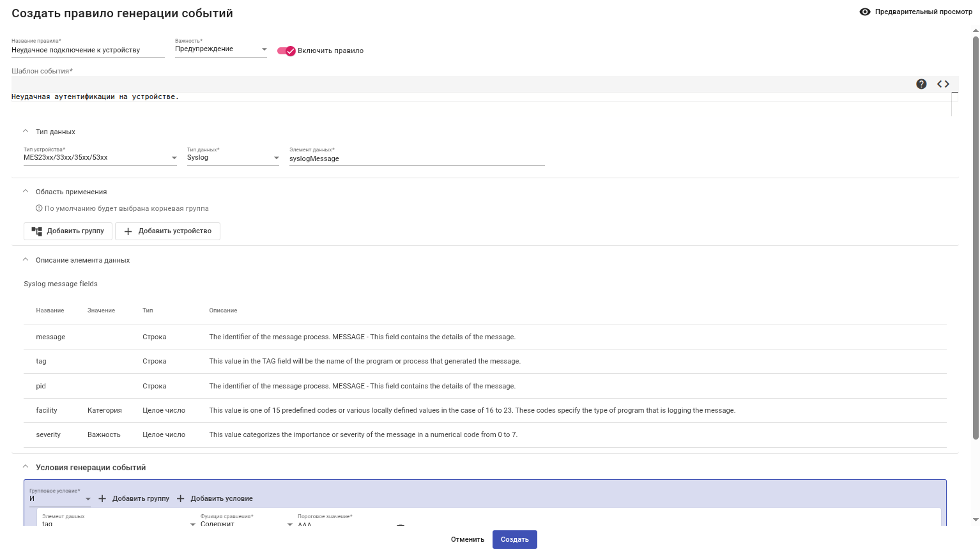Viewport: 980px width, 552px height.
Task: Click plus icon beside 'Добавить условие'
Action: [181, 499]
